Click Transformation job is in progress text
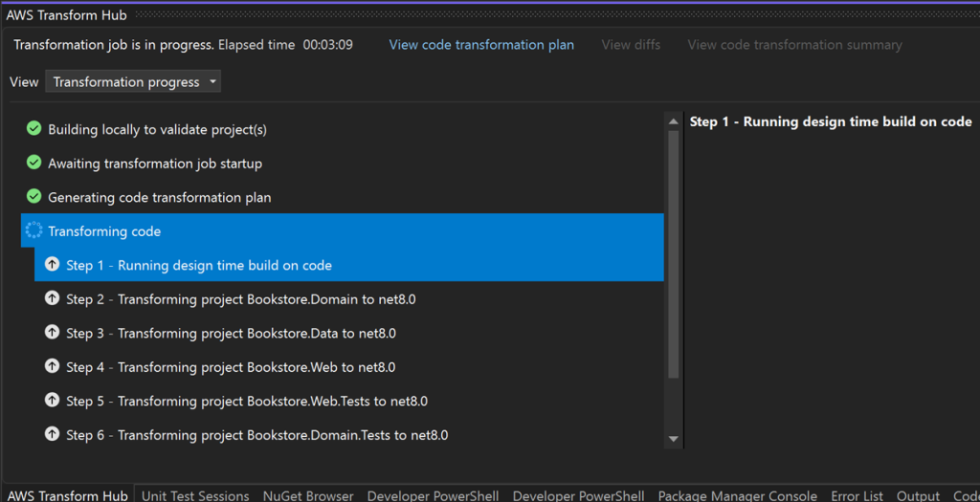980x502 pixels. coord(115,45)
